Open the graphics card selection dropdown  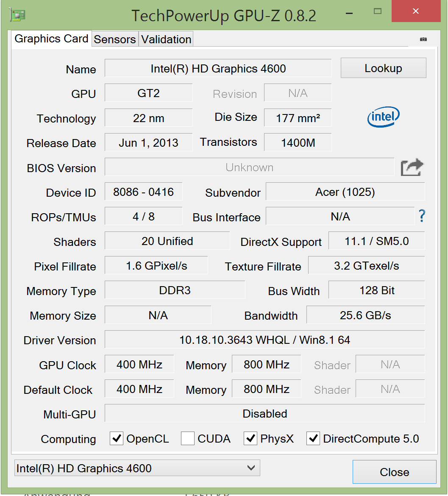(137, 468)
